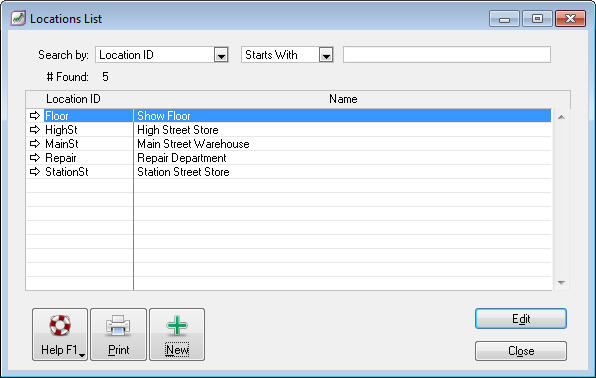Image resolution: width=596 pixels, height=378 pixels.
Task: Click the High Street Store name cell
Action: coord(342,130)
